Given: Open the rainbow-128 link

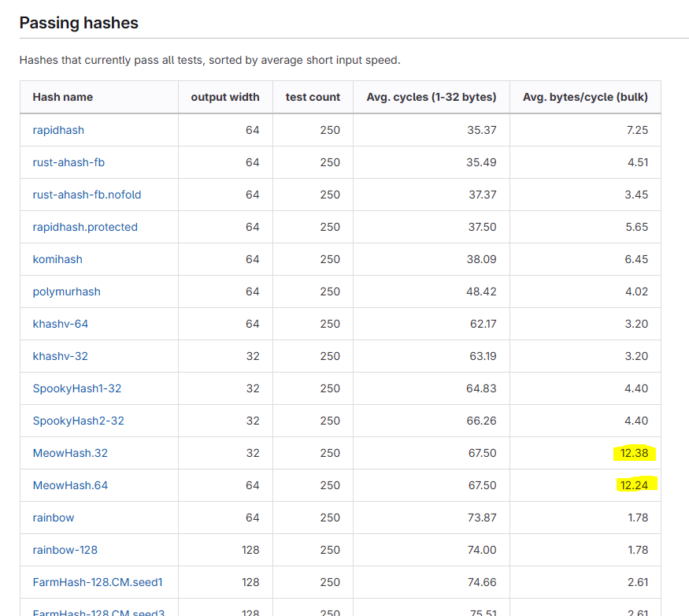Looking at the screenshot, I should pyautogui.click(x=65, y=550).
